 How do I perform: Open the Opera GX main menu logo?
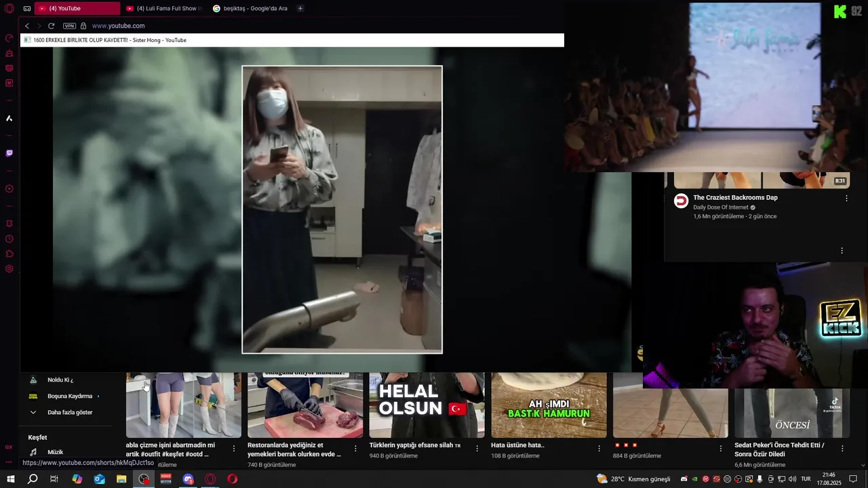[9, 9]
